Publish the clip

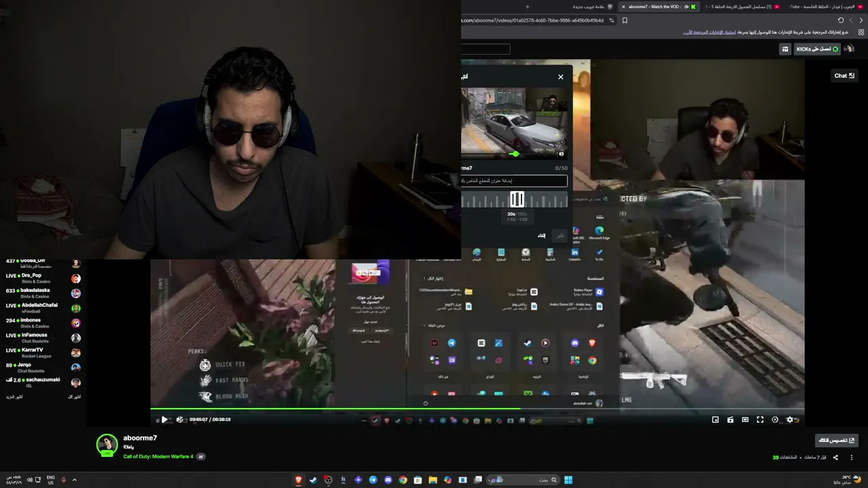[560, 235]
